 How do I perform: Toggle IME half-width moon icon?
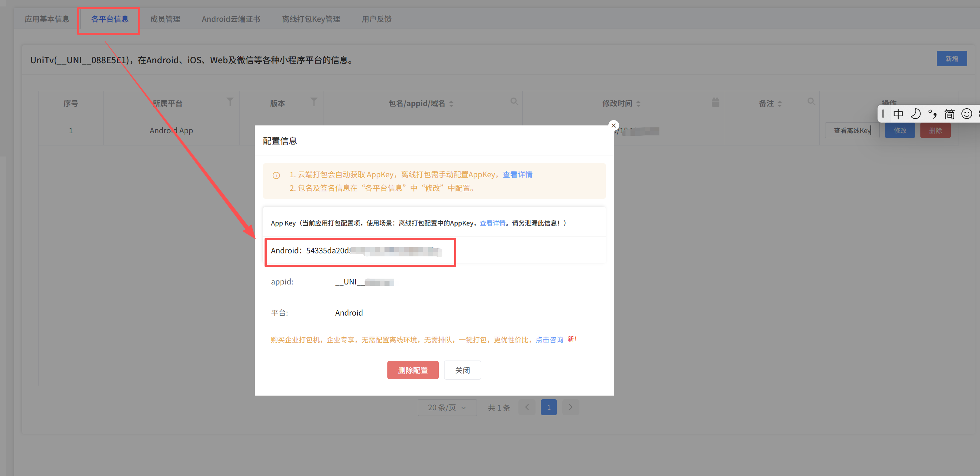pyautogui.click(x=915, y=114)
